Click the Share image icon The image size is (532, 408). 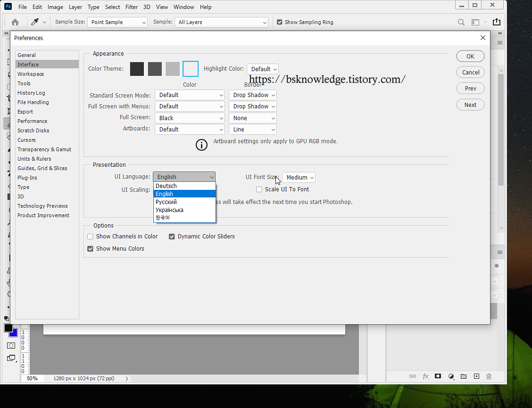tap(496, 22)
